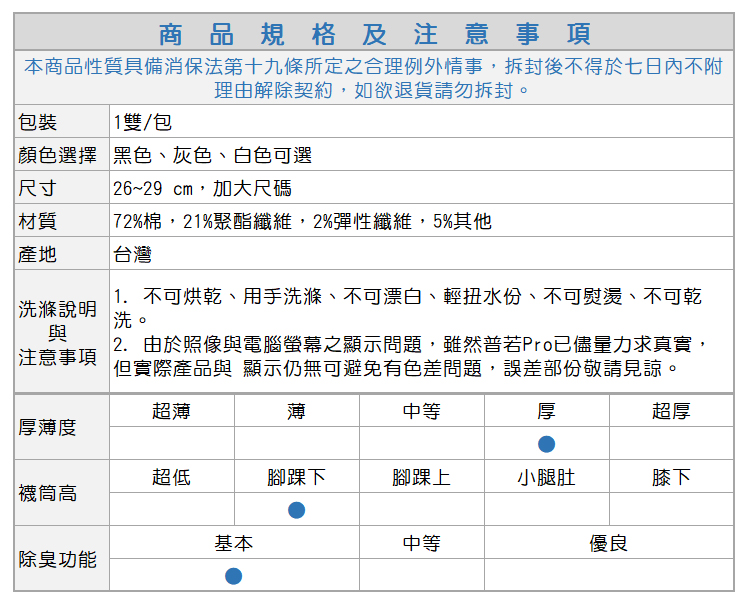Click the 1雙/包 packaging value
Screen dimensions: 750x608
pos(142,122)
